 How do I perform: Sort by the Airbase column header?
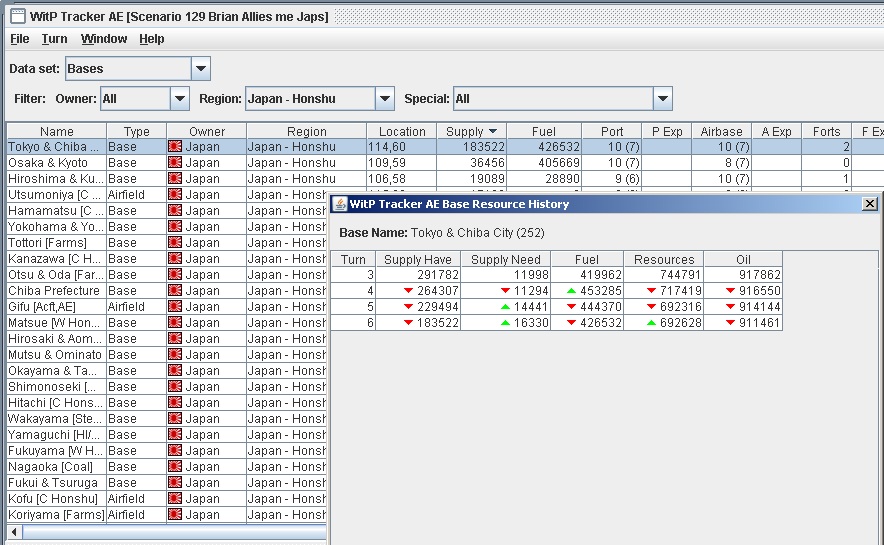(x=721, y=131)
